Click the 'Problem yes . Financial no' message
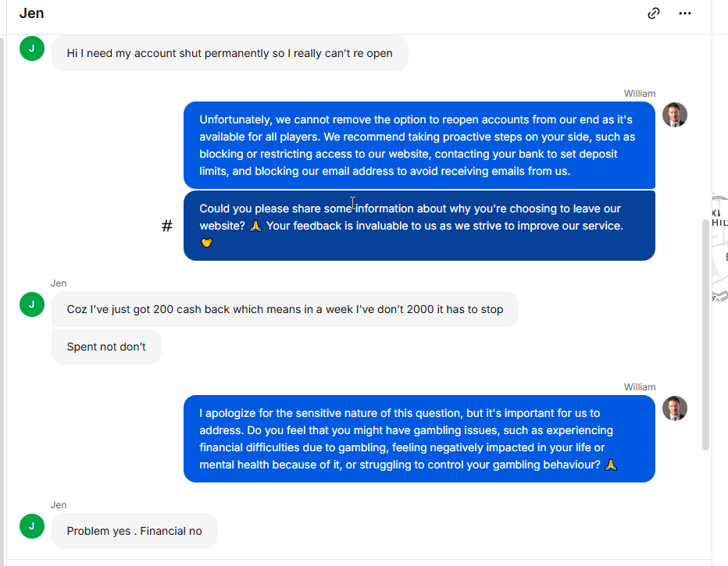 (134, 531)
